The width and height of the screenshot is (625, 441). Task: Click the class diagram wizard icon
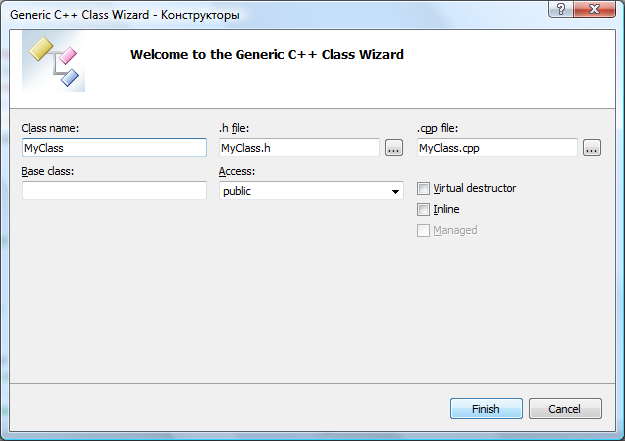(53, 61)
